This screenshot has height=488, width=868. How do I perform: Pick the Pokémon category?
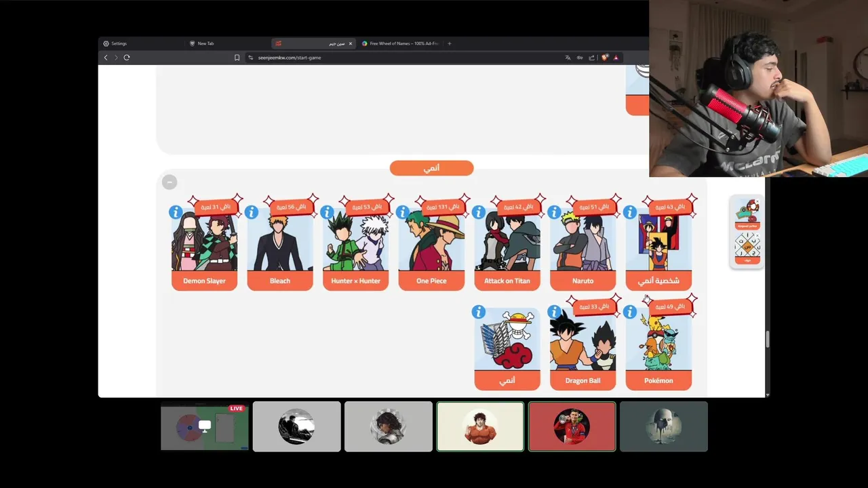click(x=658, y=349)
